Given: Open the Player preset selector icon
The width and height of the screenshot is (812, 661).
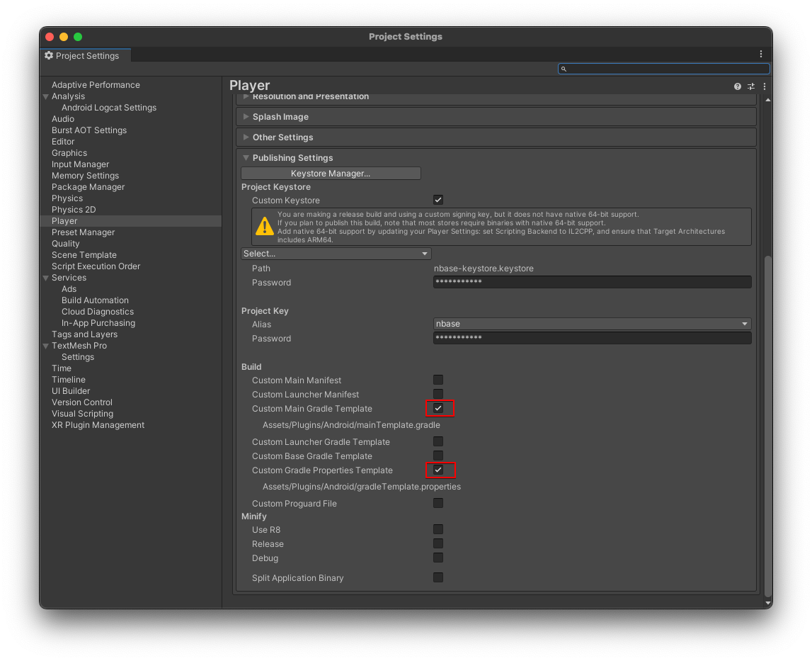Looking at the screenshot, I should click(751, 86).
